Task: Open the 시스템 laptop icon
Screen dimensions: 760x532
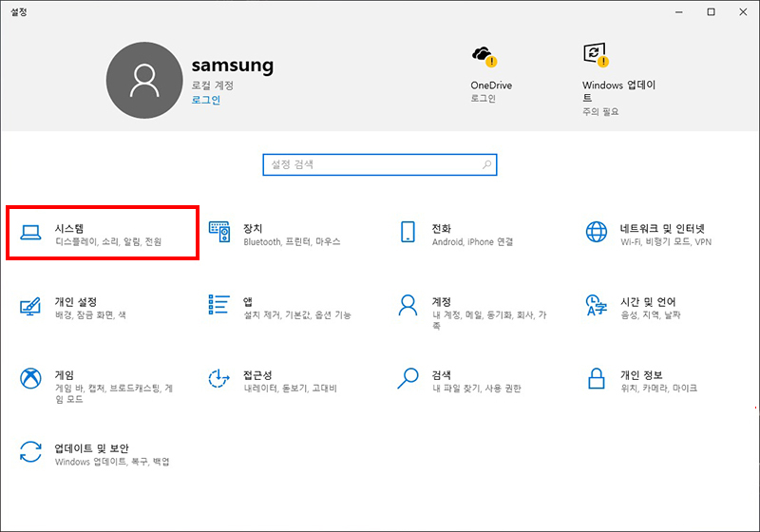Action: pos(30,233)
